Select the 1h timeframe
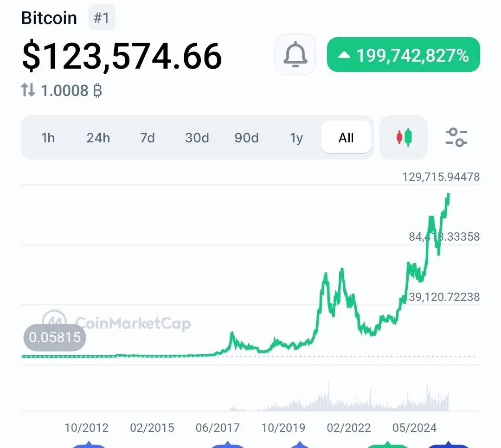The image size is (501, 448). pos(48,138)
